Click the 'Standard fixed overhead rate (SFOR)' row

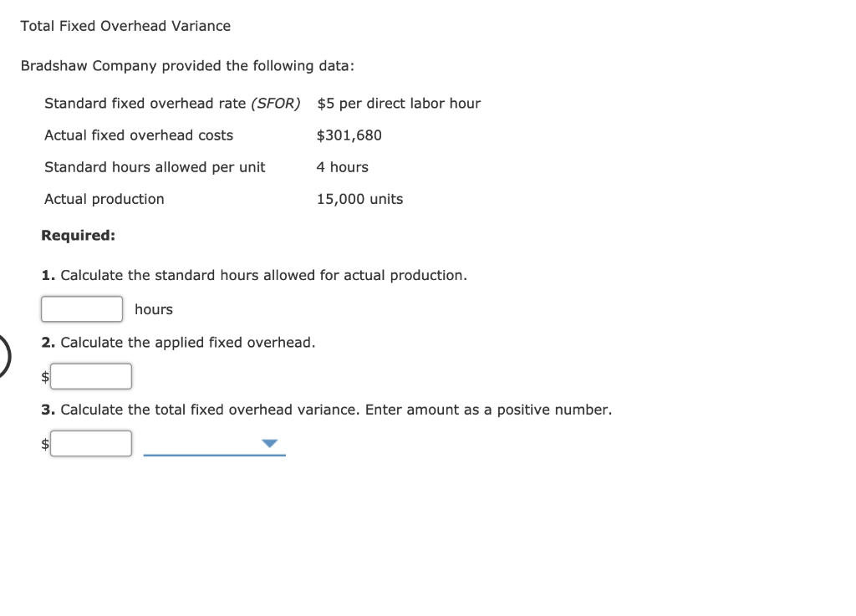pyautogui.click(x=172, y=103)
